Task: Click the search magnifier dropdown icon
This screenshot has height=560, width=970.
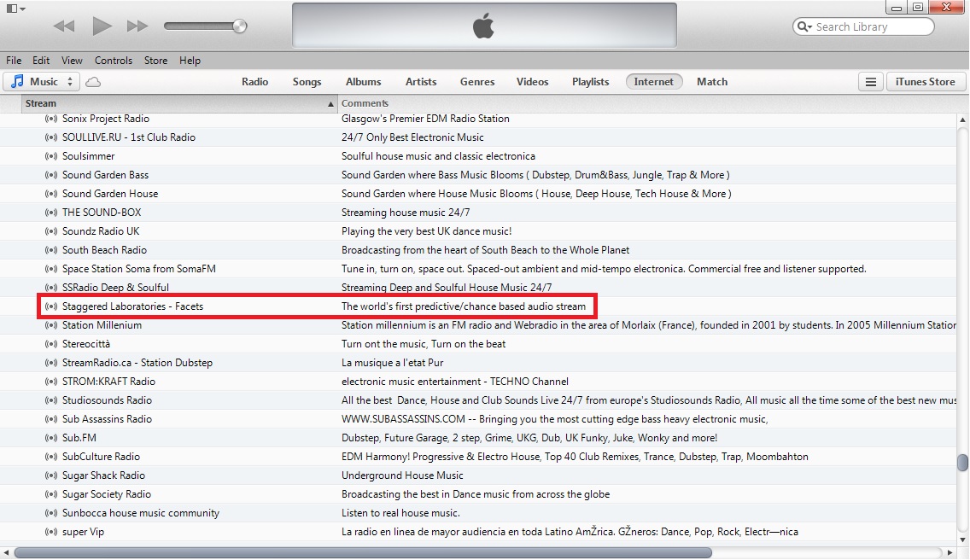Action: point(804,26)
